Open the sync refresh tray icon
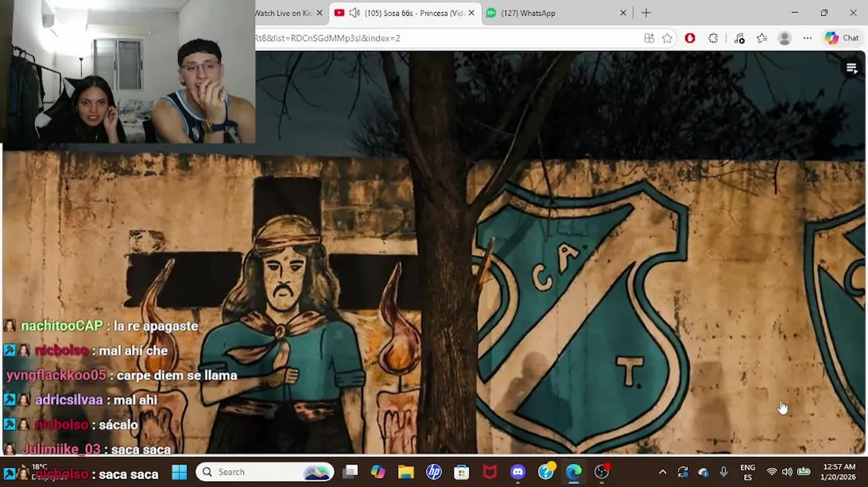868x487 pixels. (683, 472)
